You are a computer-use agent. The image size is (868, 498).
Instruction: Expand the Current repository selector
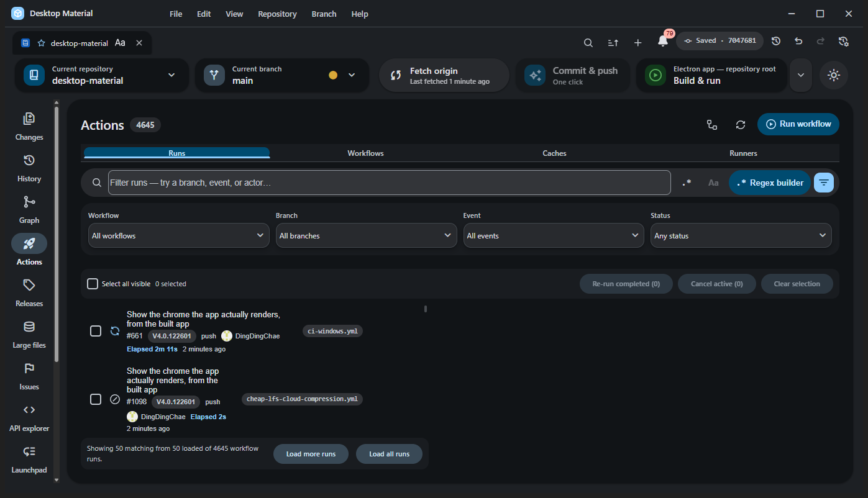102,75
